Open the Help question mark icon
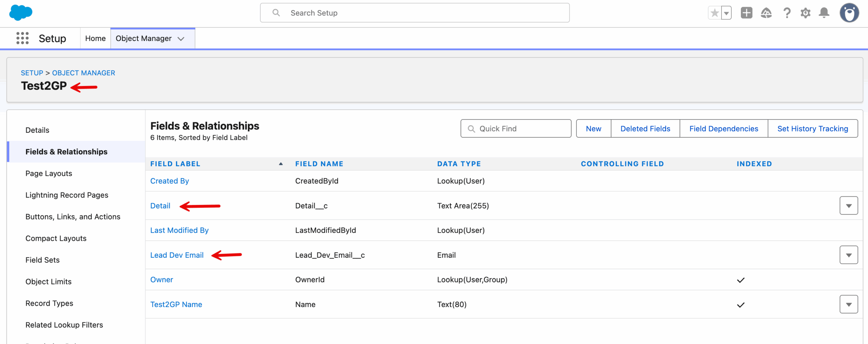The height and width of the screenshot is (344, 868). 787,13
